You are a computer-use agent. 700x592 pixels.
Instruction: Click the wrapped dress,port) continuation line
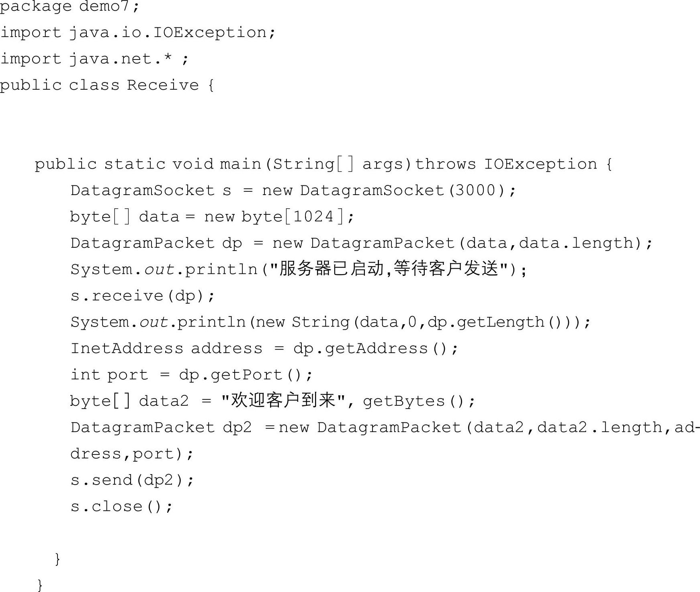132,454
